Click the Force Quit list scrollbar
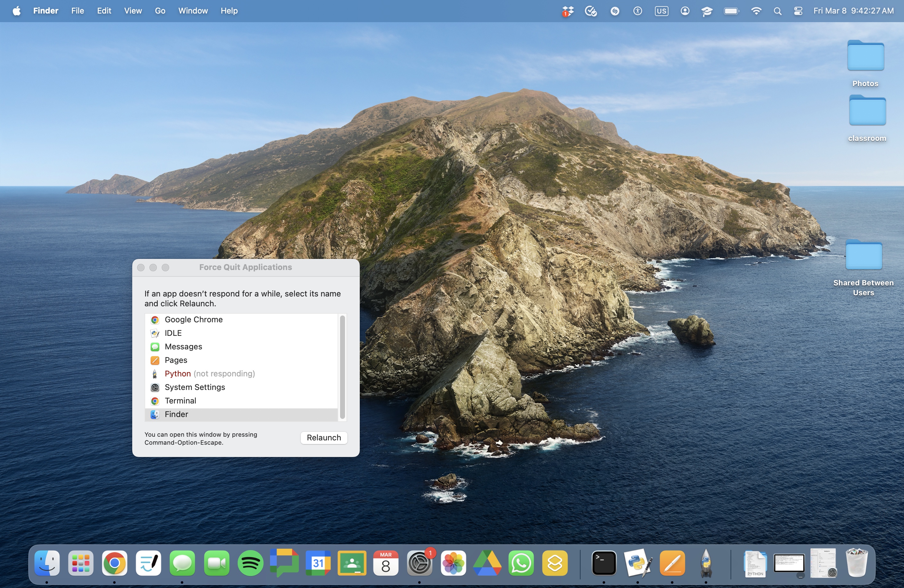 point(342,367)
